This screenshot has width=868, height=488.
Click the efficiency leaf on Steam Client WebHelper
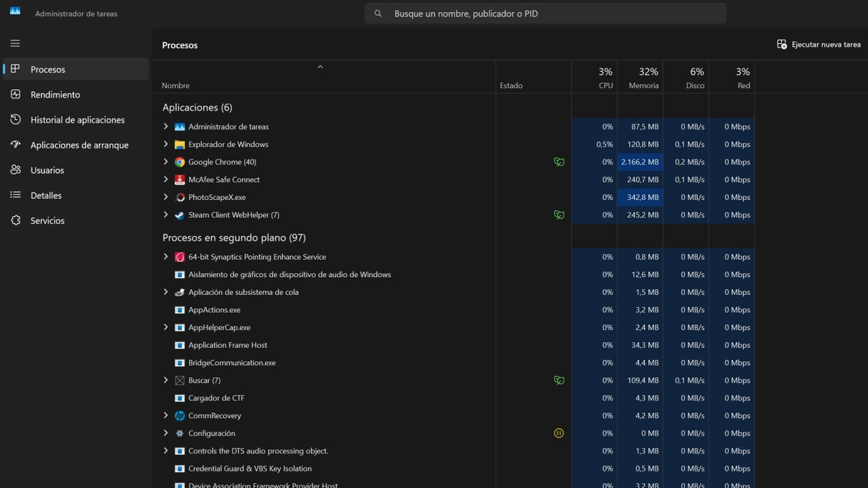[x=559, y=215]
